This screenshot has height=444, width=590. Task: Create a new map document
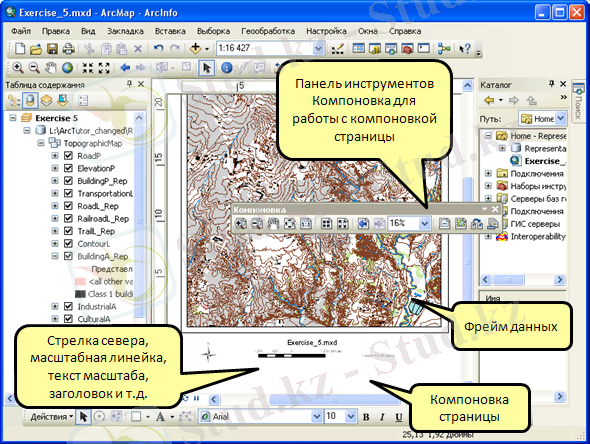coord(20,49)
